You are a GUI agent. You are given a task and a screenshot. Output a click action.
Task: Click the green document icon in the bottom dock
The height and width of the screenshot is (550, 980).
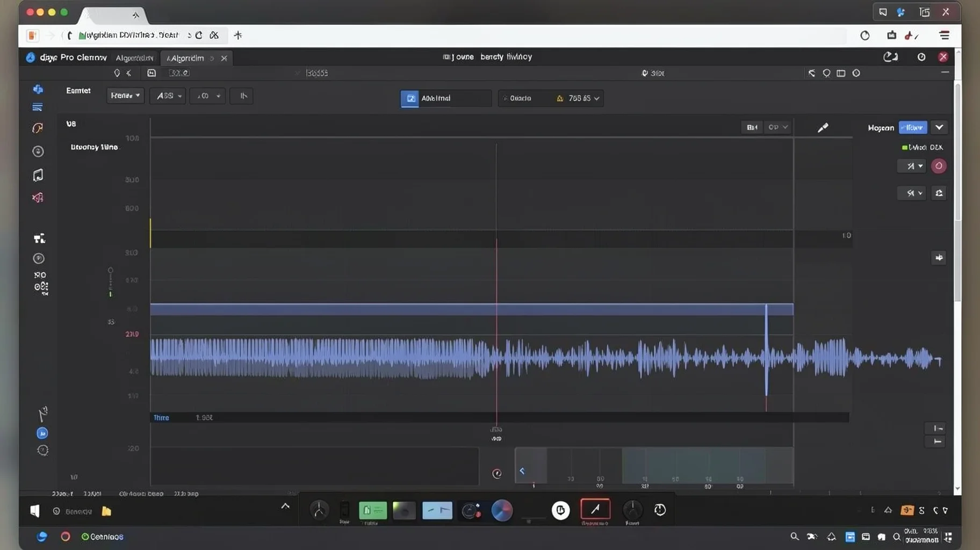[373, 510]
